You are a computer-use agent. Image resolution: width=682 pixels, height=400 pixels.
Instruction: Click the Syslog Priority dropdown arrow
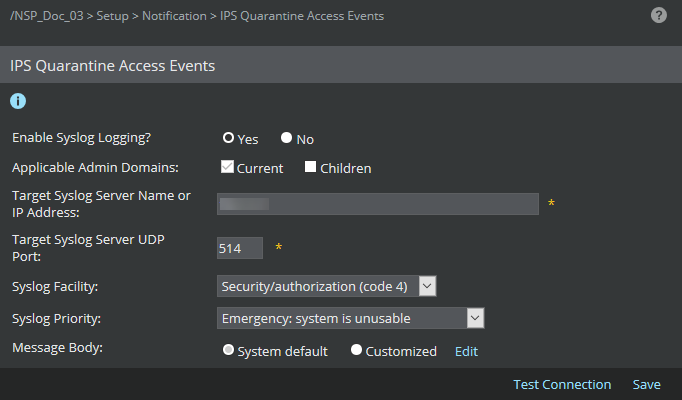tap(475, 318)
